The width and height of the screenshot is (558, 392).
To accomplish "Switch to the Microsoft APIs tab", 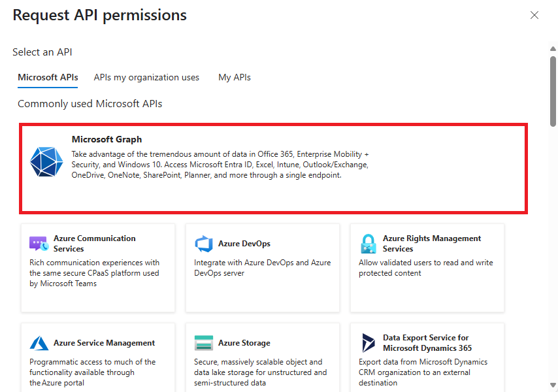I will (48, 77).
